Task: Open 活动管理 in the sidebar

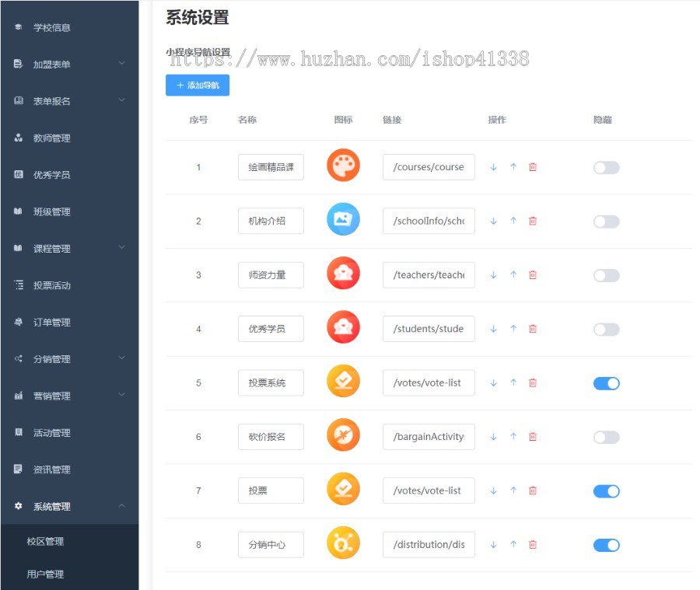Action: point(69,433)
